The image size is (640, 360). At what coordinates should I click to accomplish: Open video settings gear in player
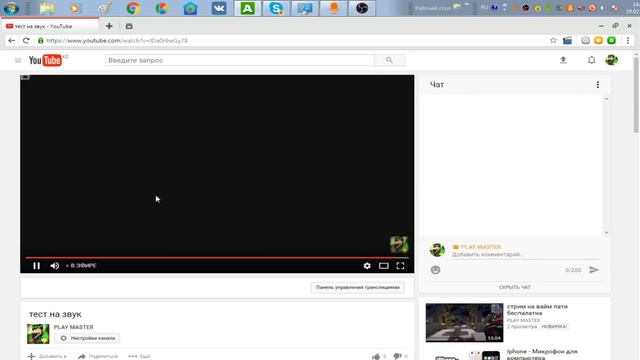point(367,266)
